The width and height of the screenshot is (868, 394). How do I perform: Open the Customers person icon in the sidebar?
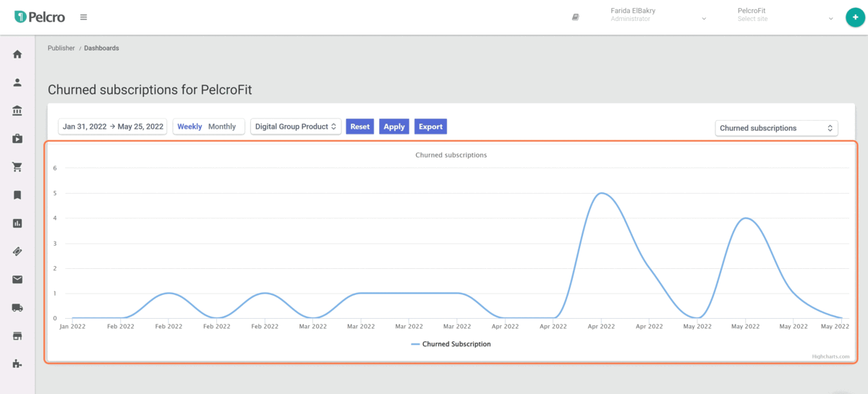tap(17, 82)
